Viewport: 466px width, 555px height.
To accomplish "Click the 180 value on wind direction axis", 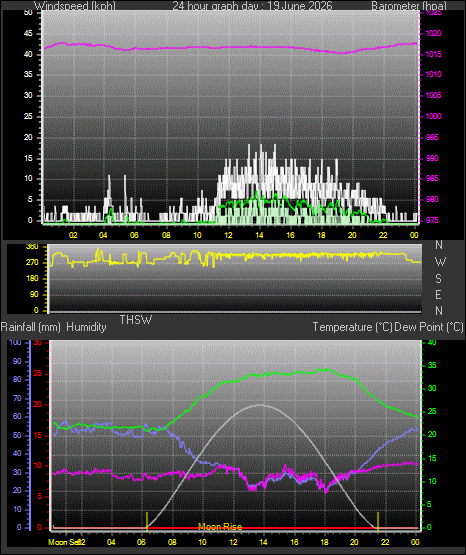I will tap(32, 279).
